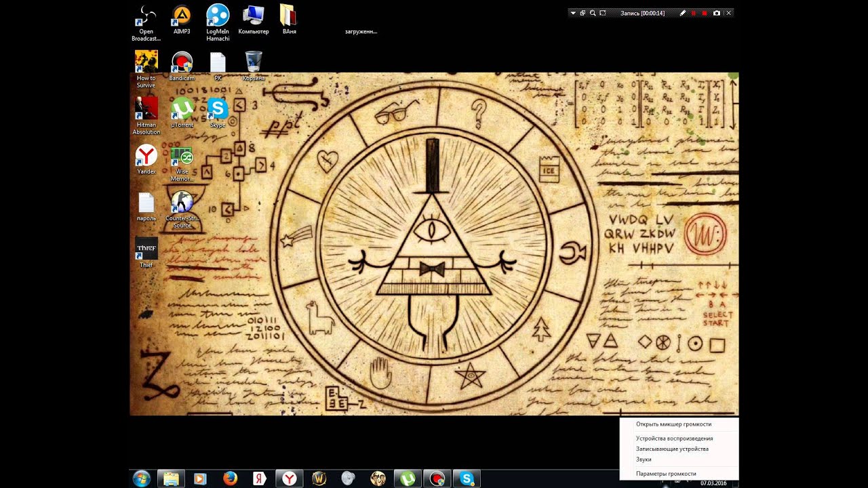868x488 pixels.
Task: Click the Запись [00:00:14] timer text
Action: click(x=642, y=13)
